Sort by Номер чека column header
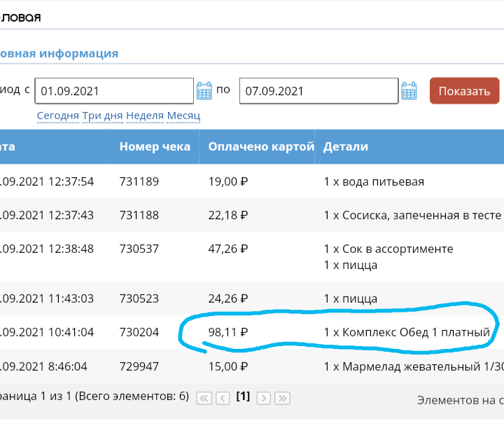 coord(155,146)
